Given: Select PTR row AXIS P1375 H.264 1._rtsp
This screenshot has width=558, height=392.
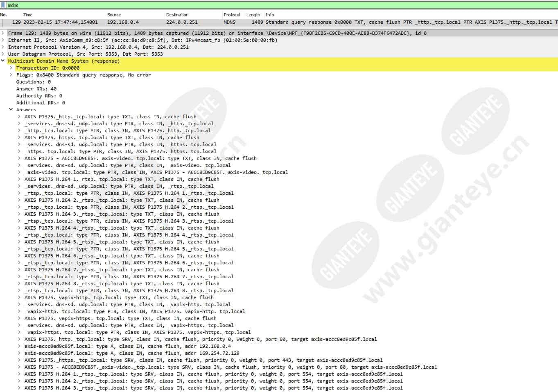Looking at the screenshot, I should point(129,193).
